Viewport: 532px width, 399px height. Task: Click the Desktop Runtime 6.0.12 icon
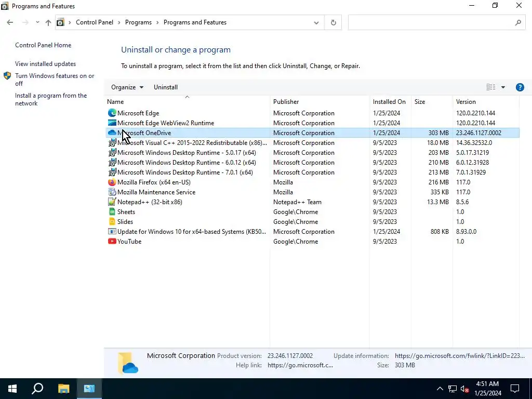[x=112, y=163]
